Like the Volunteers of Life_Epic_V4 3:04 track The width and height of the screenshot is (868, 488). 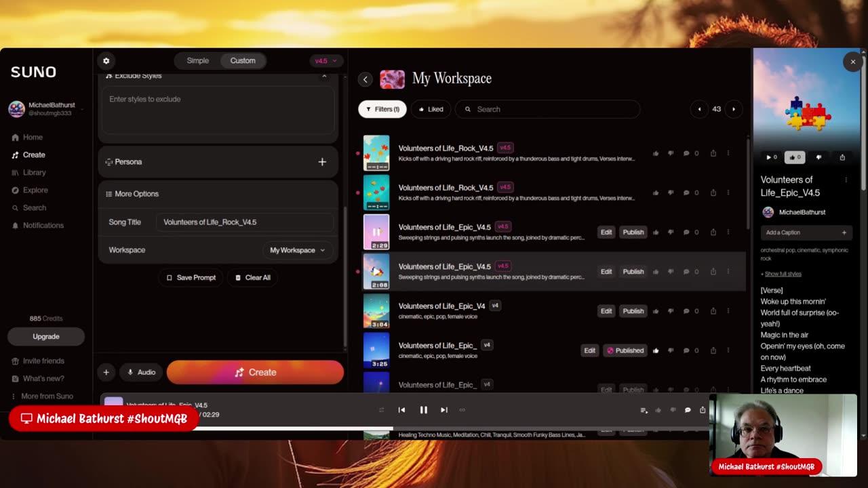(656, 311)
